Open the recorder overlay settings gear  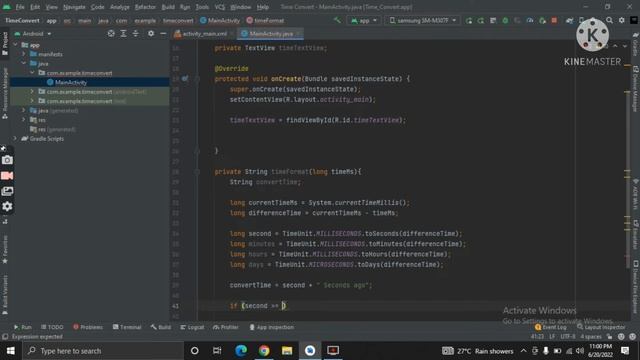click(7, 207)
